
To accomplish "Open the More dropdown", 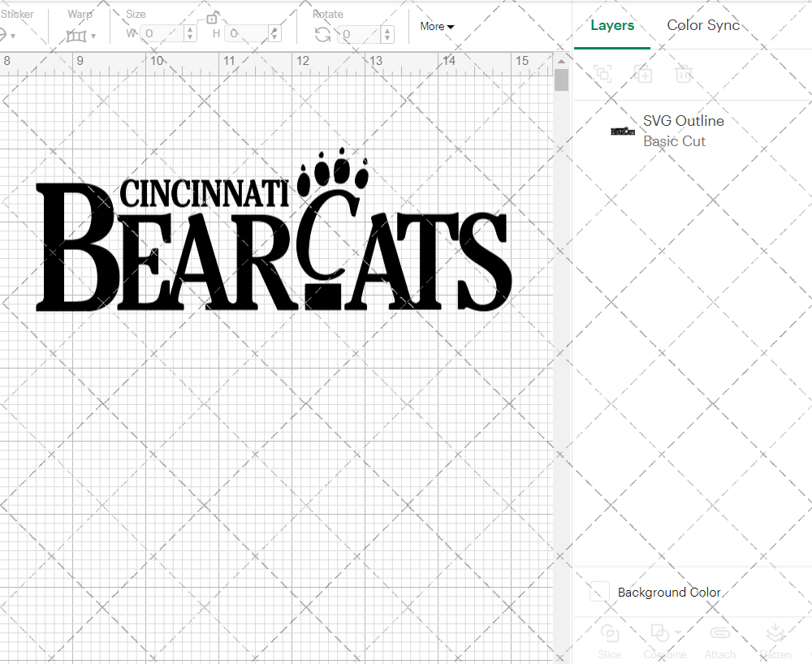I will (436, 26).
